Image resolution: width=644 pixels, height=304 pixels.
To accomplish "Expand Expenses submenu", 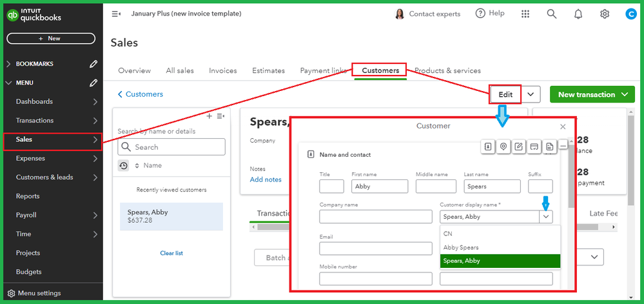I will (x=95, y=158).
